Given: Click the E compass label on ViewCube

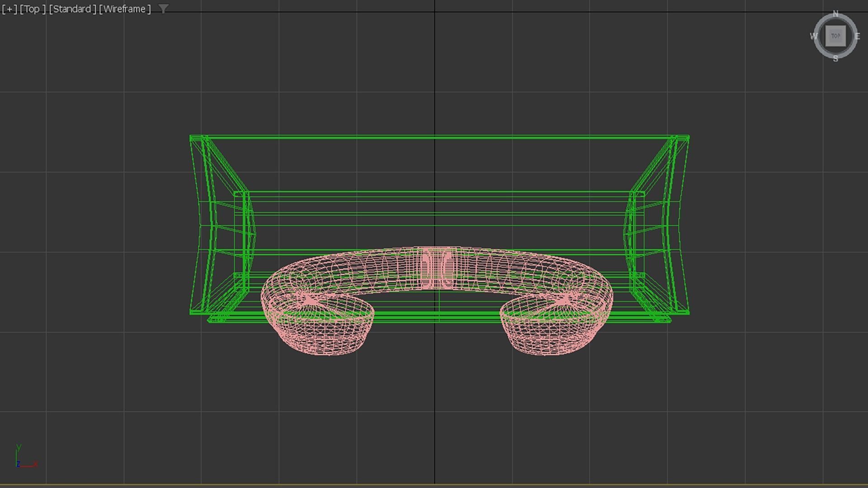Looking at the screenshot, I should (x=857, y=36).
